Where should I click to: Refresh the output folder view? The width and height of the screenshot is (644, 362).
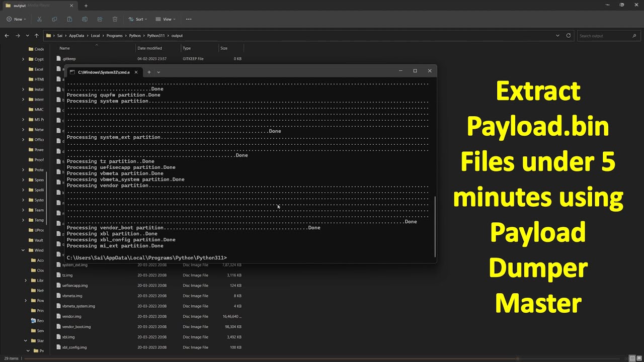click(569, 36)
